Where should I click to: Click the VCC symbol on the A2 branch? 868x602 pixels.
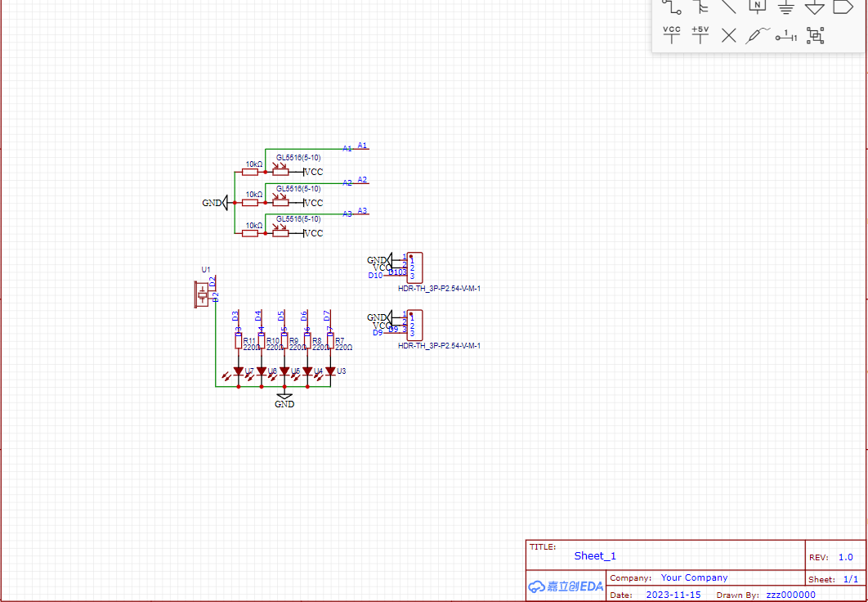[313, 203]
